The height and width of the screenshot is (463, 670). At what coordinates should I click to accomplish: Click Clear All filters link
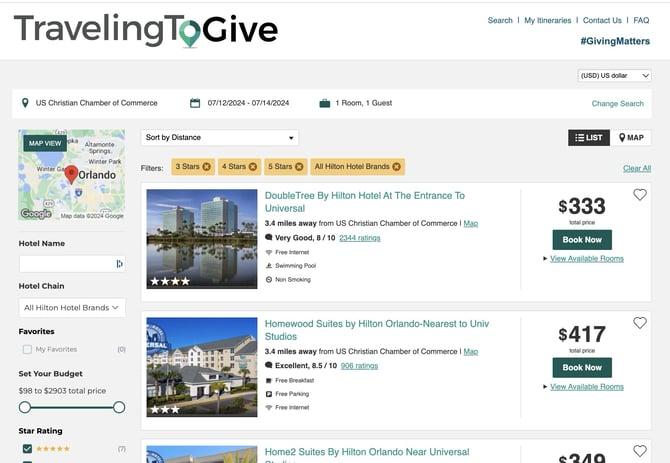(x=637, y=168)
